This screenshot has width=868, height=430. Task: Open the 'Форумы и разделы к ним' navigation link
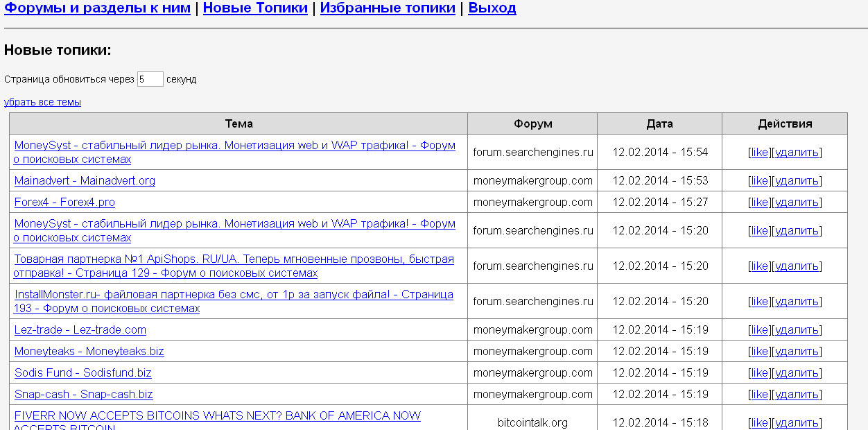(97, 8)
